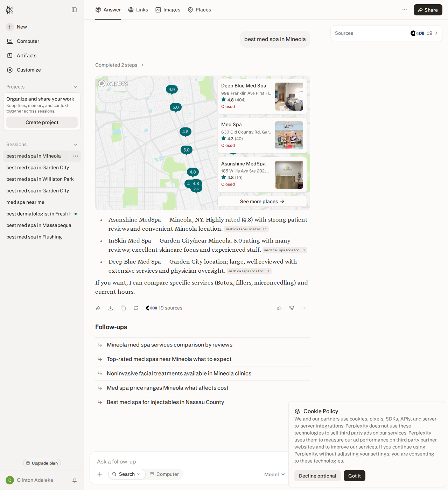The image size is (448, 490).
Task: Copy the answer with copy icon
Action: (x=123, y=308)
